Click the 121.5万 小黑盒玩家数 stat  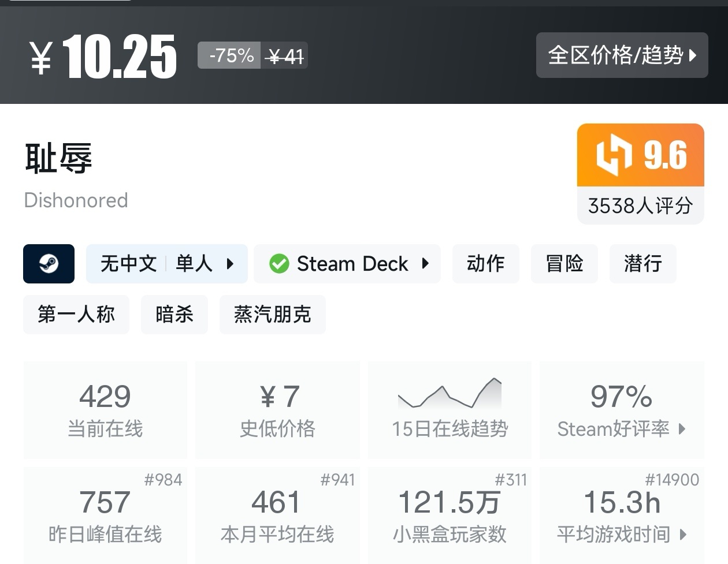[x=450, y=516]
